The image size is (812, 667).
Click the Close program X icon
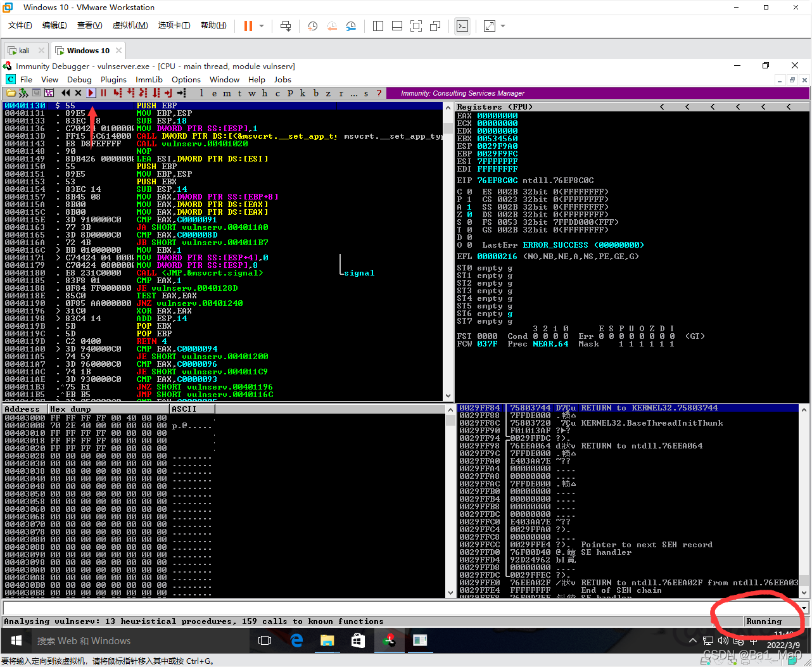coord(79,93)
